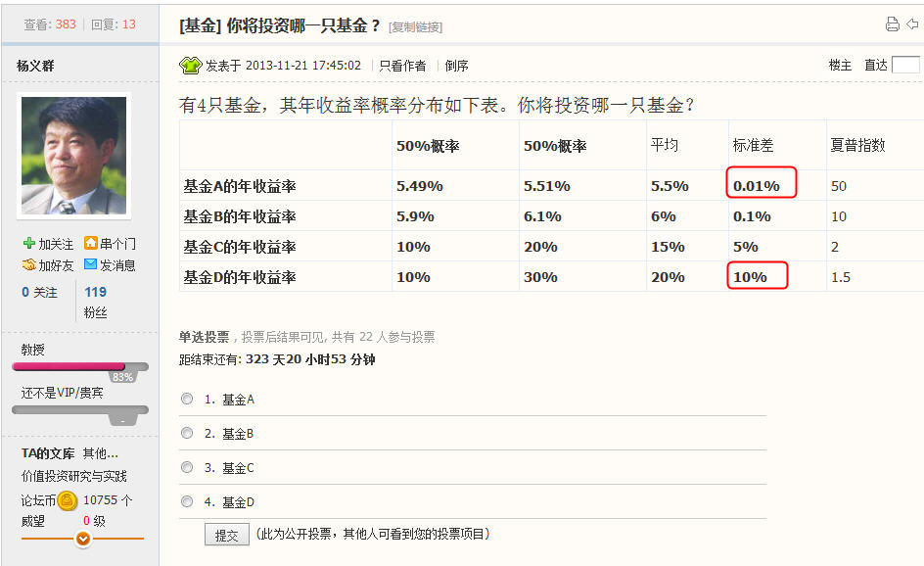The width and height of the screenshot is (924, 566).
Task: Select radio option 1 基金A
Action: click(187, 400)
